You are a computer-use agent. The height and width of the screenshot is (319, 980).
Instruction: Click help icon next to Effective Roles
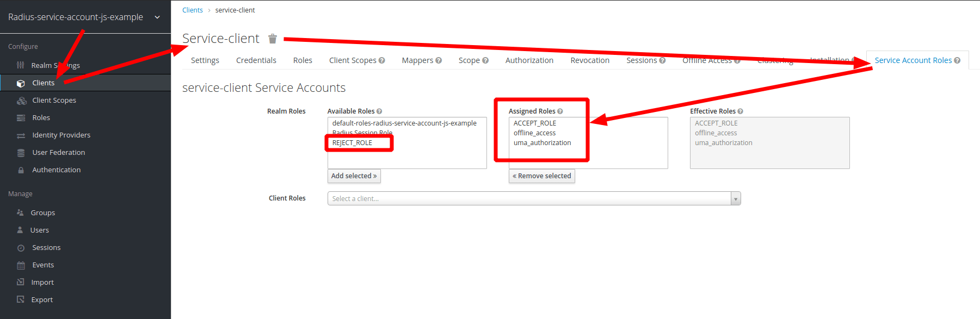point(740,111)
